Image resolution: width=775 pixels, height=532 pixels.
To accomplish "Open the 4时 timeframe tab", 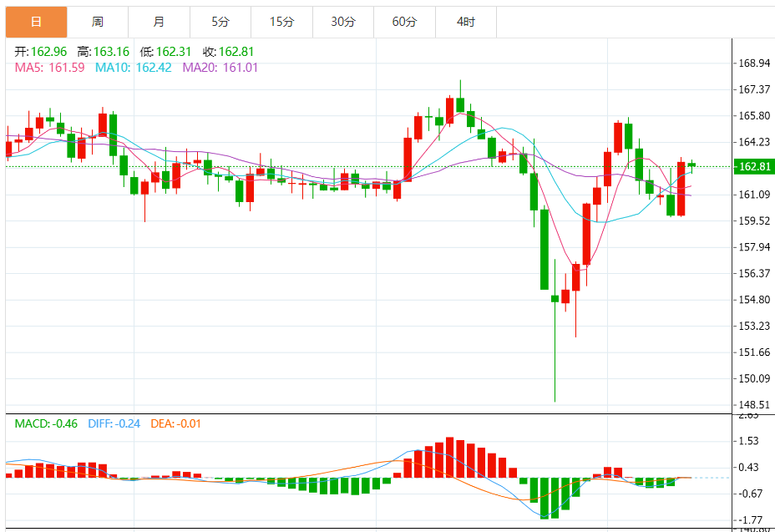I will click(x=466, y=22).
